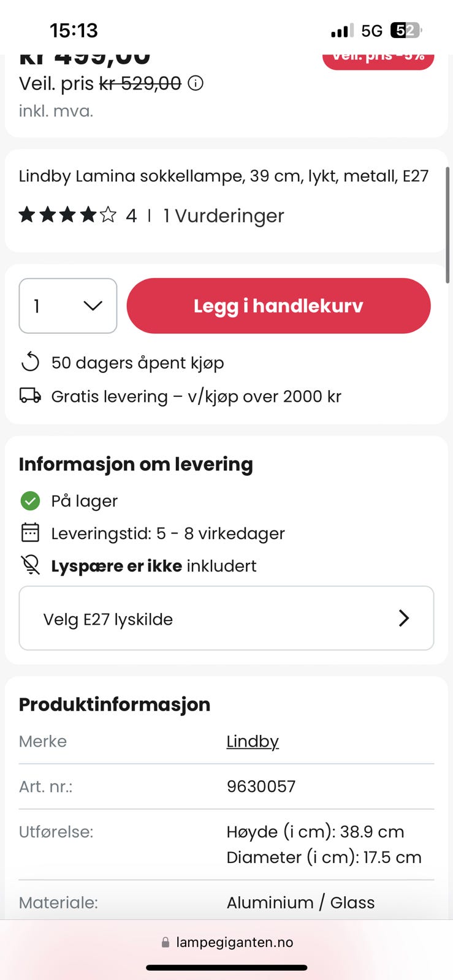Click the lock icon in address bar
This screenshot has width=453, height=980.
166,943
